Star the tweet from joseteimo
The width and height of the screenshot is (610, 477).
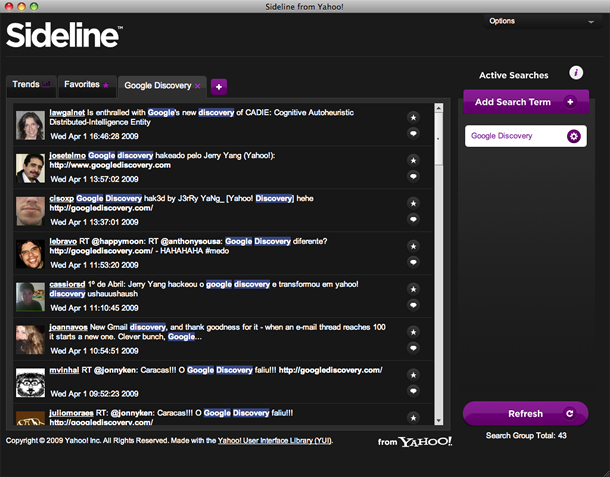pyautogui.click(x=413, y=158)
